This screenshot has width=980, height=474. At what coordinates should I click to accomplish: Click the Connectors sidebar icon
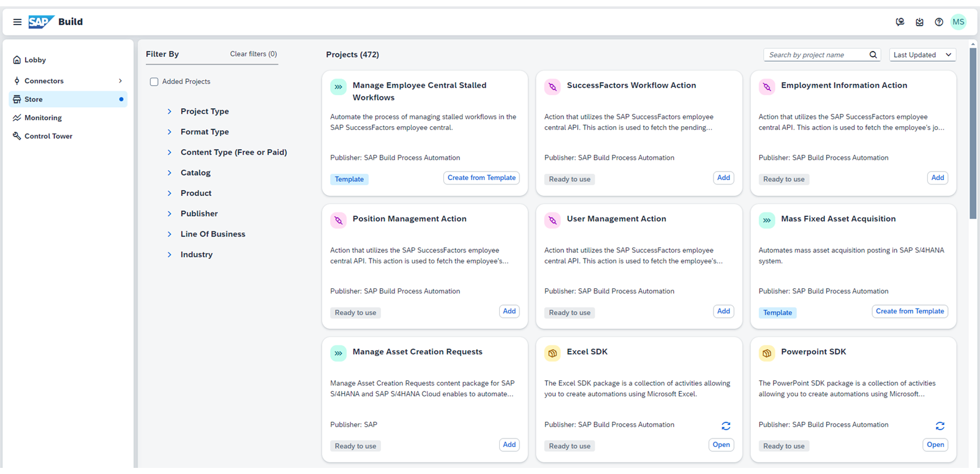point(17,81)
